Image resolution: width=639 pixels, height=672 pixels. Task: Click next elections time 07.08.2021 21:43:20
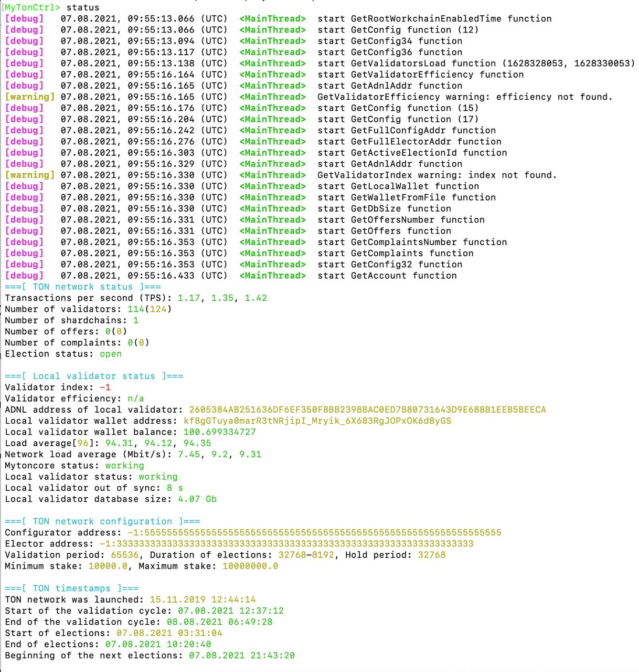point(242,656)
